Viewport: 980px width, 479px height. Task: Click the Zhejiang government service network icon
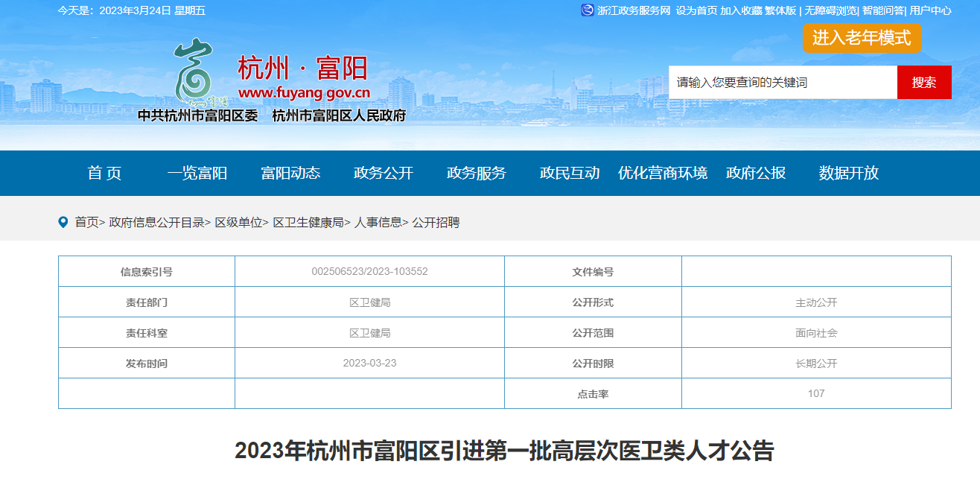click(588, 10)
